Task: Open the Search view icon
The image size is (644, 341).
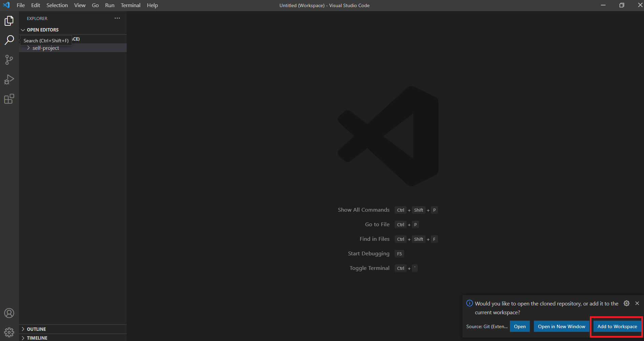Action: [9, 40]
